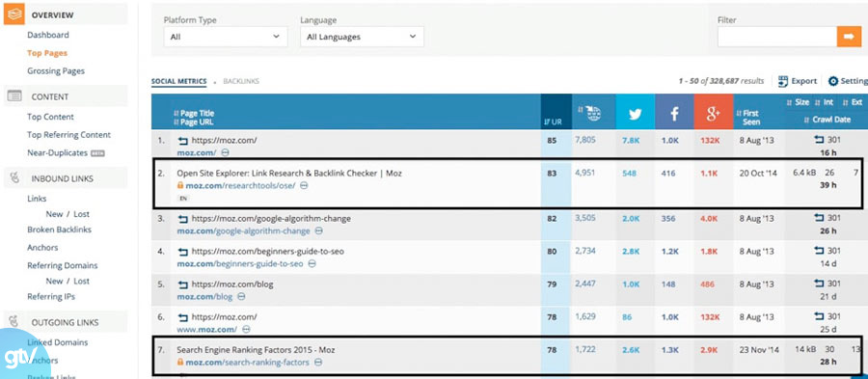This screenshot has height=379, width=868.
Task: Click 7,805 referring domains value
Action: coord(585,140)
